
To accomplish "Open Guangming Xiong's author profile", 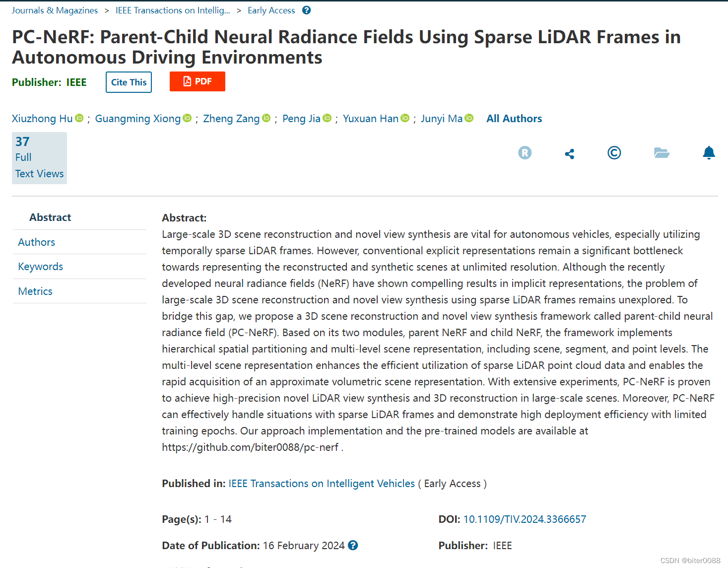I will pyautogui.click(x=138, y=118).
